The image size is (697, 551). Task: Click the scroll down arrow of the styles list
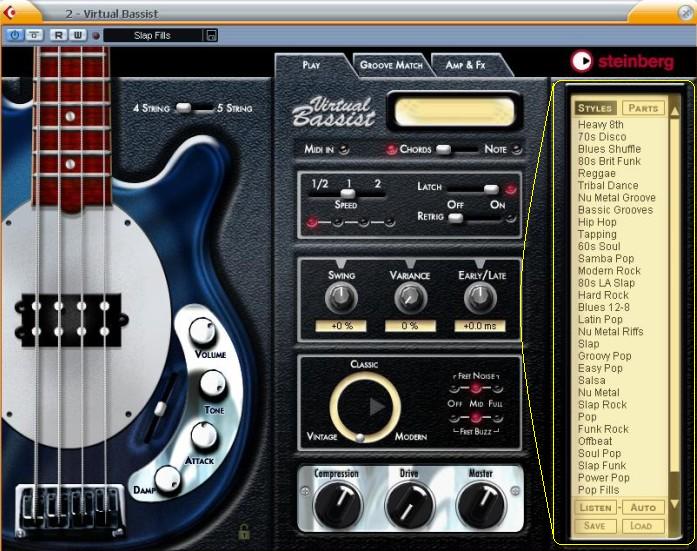click(674, 504)
